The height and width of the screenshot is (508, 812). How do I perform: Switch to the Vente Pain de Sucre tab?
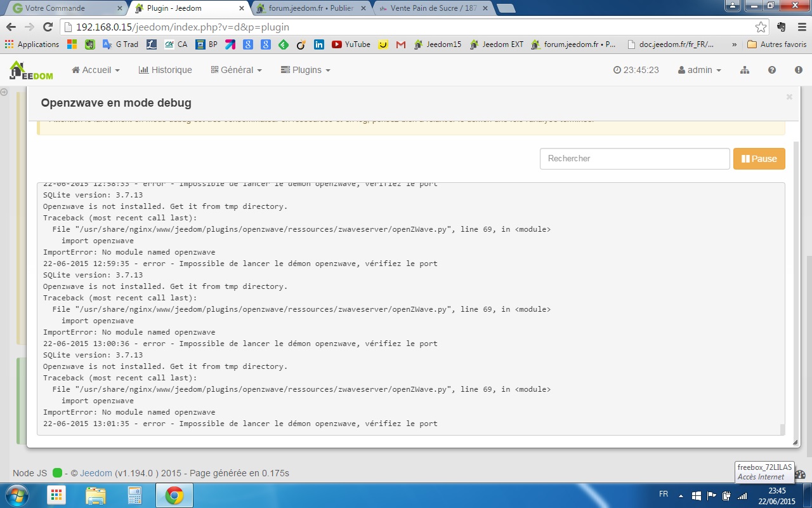click(x=431, y=8)
